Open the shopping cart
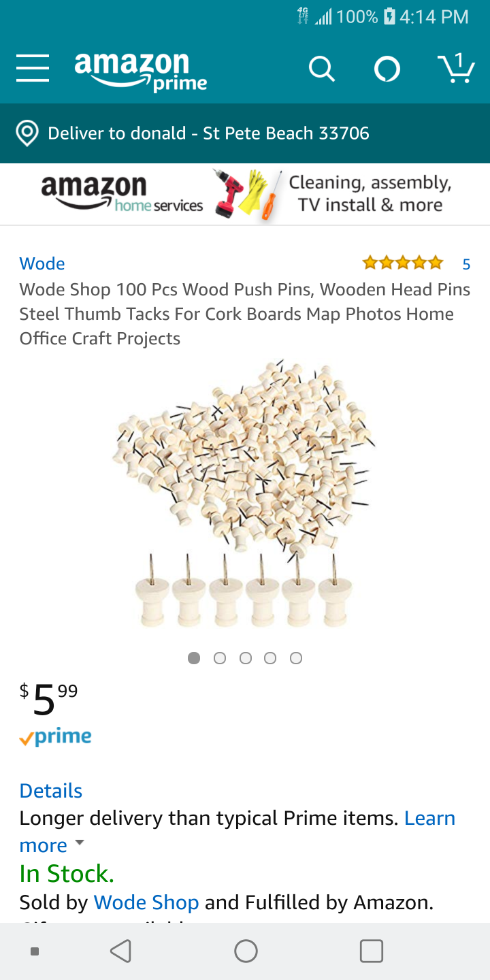This screenshot has width=490, height=980. point(455,68)
